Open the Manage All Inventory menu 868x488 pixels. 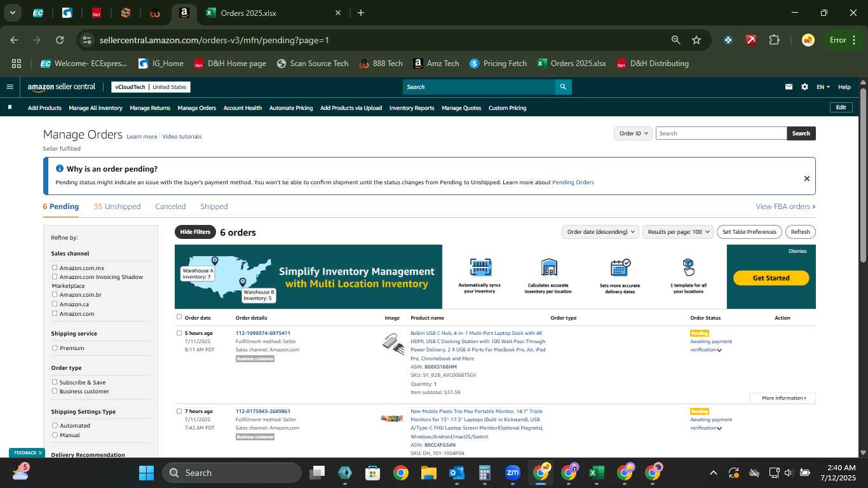click(95, 108)
